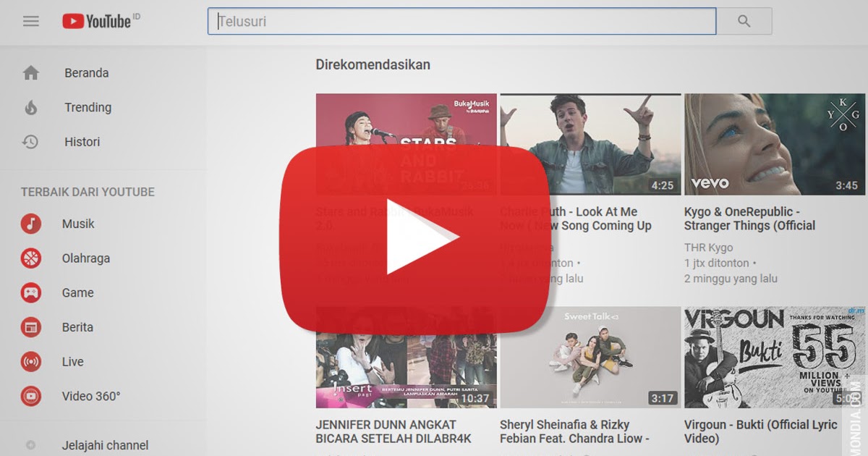This screenshot has width=868, height=456.
Task: Focus the Telusuri search field
Action: (x=462, y=21)
